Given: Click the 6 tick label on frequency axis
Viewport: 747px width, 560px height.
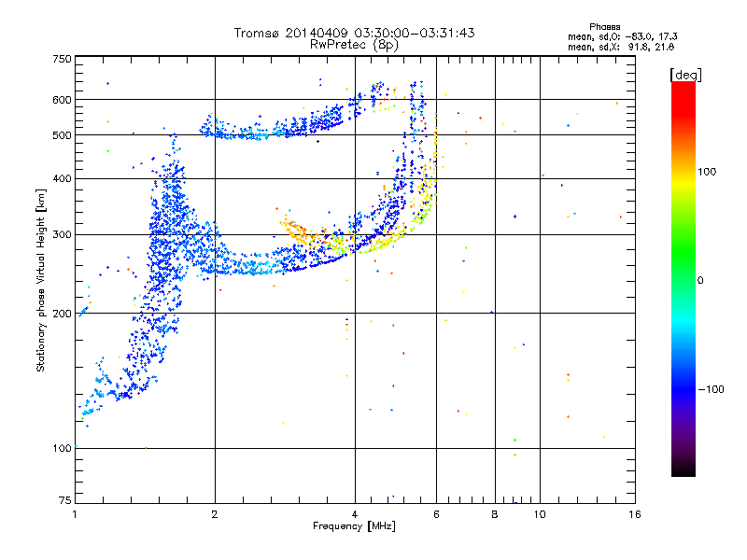Looking at the screenshot, I should click(x=436, y=514).
